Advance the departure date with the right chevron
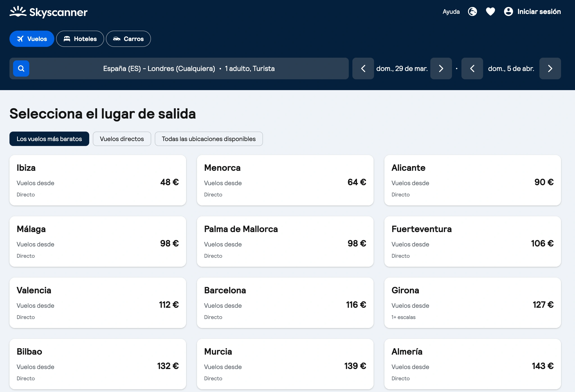Image resolution: width=575 pixels, height=392 pixels. click(441, 68)
